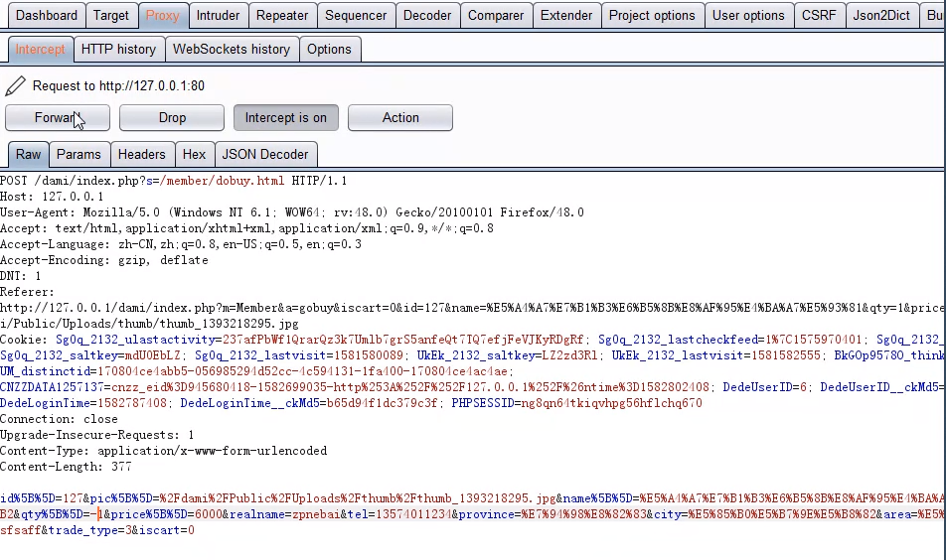Switch to the Headers view tab
This screenshot has height=560, width=946.
pyautogui.click(x=142, y=154)
